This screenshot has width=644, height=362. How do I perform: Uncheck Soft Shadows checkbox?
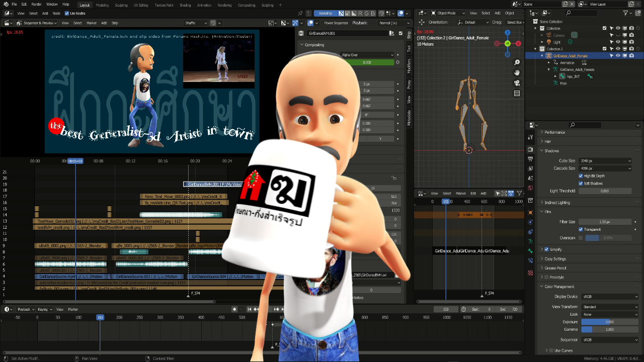[x=581, y=184]
